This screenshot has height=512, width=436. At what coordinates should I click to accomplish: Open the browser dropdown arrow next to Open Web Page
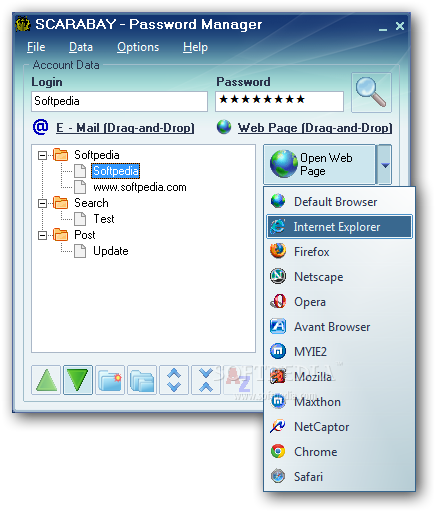pos(385,165)
